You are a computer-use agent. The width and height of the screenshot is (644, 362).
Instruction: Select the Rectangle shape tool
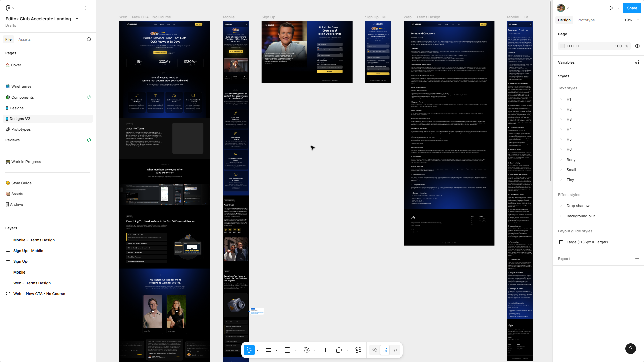click(x=287, y=350)
